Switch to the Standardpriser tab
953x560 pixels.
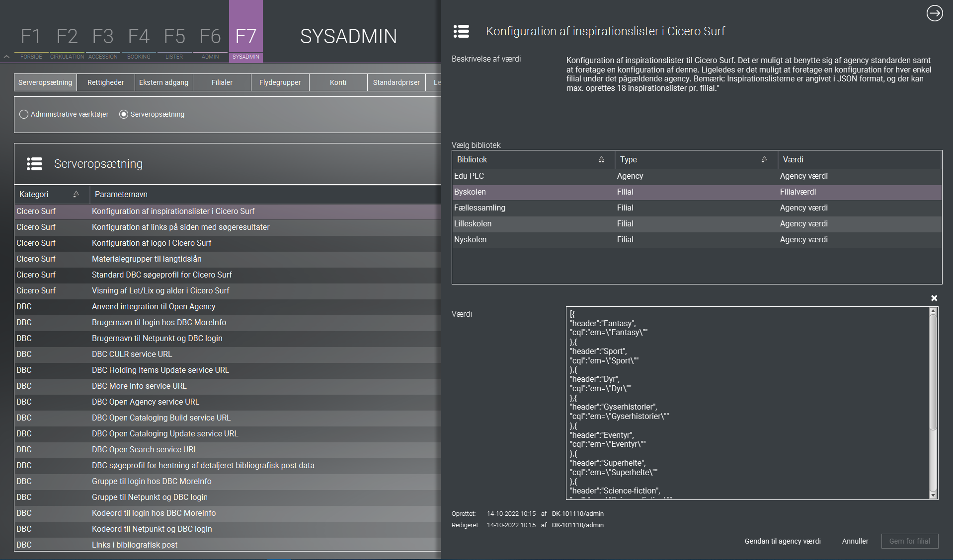coord(397,82)
